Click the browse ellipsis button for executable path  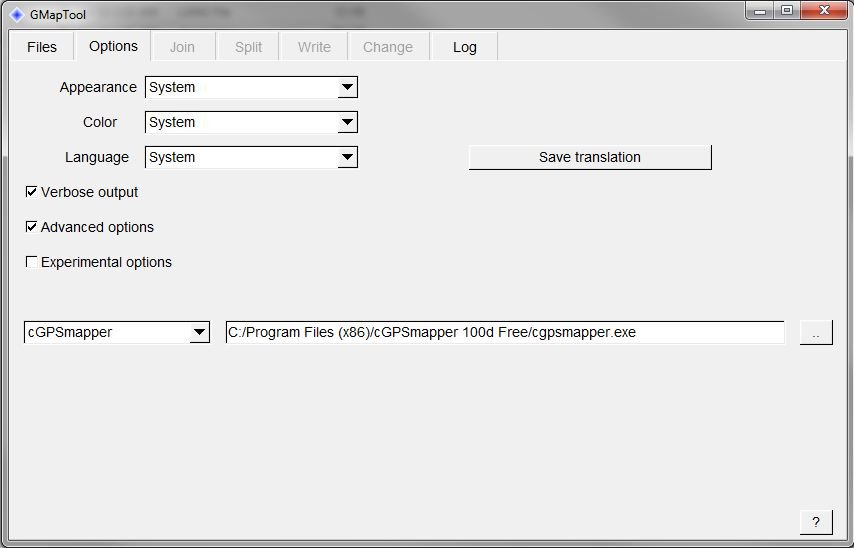pyautogui.click(x=815, y=333)
